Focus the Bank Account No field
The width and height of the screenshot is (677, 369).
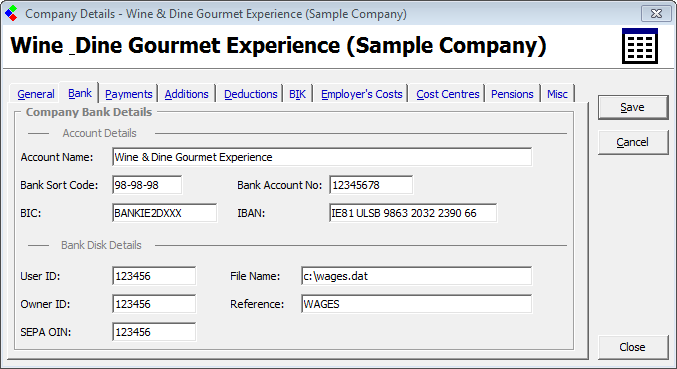[371, 185]
